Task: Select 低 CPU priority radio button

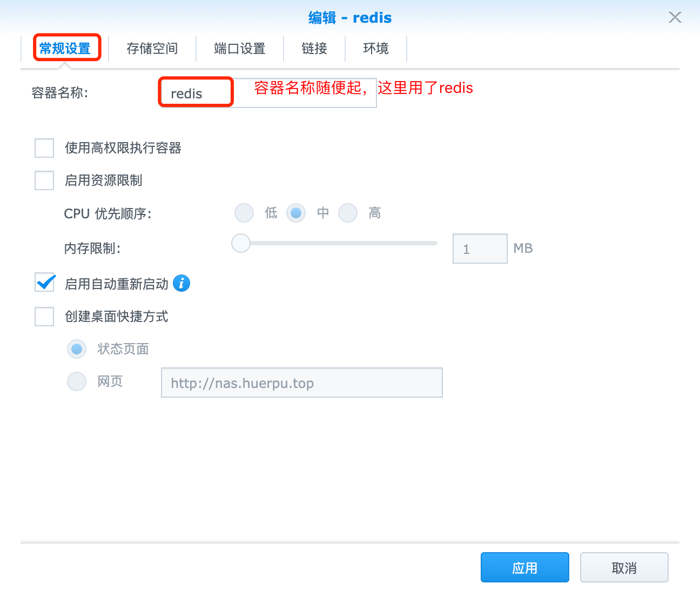Action: [x=244, y=213]
